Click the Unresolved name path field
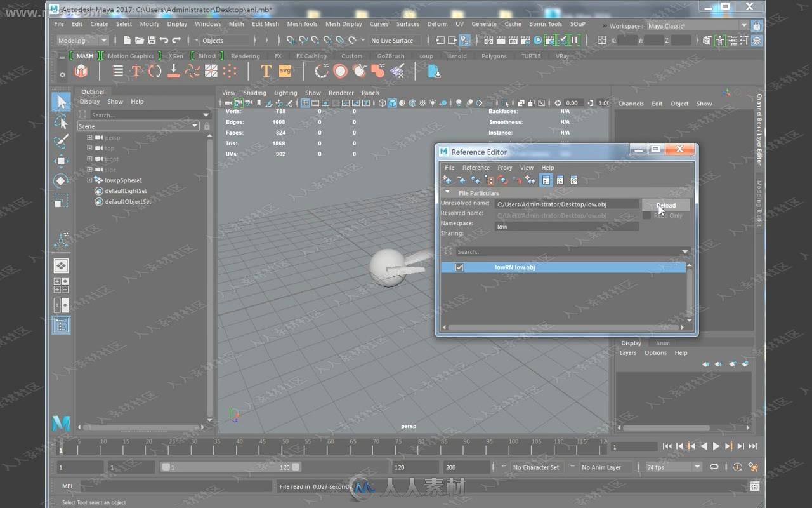This screenshot has height=508, width=812. coord(566,204)
